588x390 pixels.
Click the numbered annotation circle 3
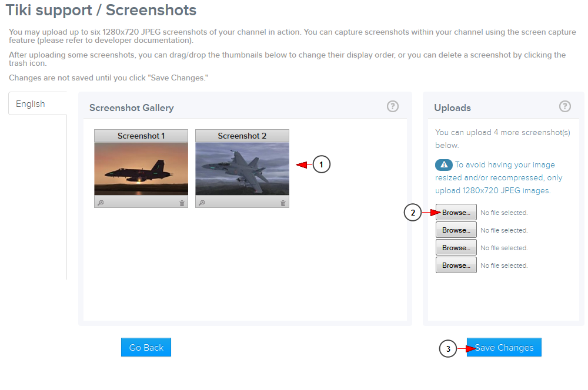coord(448,349)
